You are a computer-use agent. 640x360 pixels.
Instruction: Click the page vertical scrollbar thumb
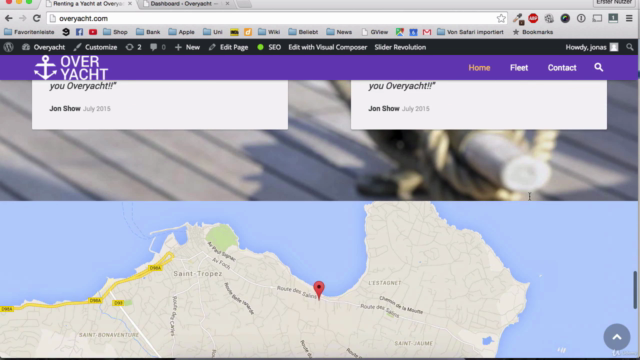pyautogui.click(x=635, y=290)
